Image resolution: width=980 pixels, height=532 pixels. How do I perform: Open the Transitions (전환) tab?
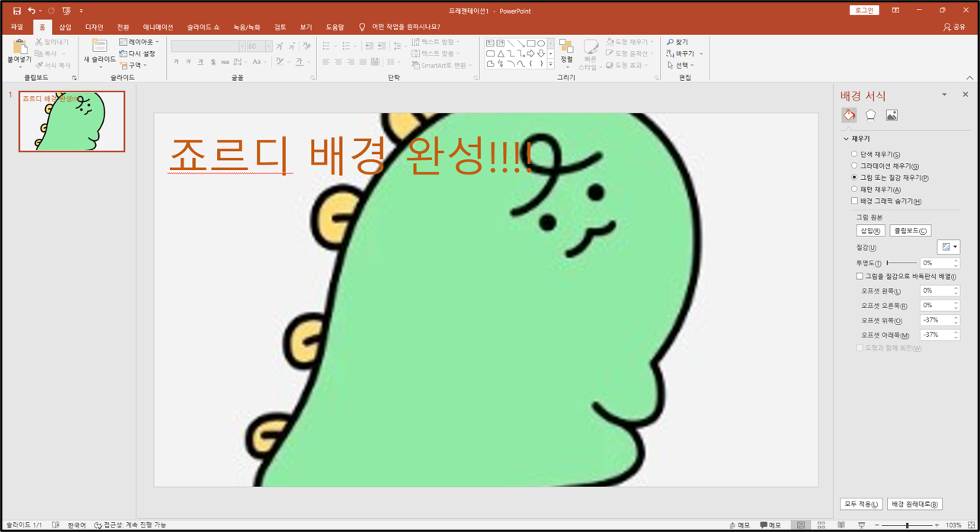pos(123,27)
